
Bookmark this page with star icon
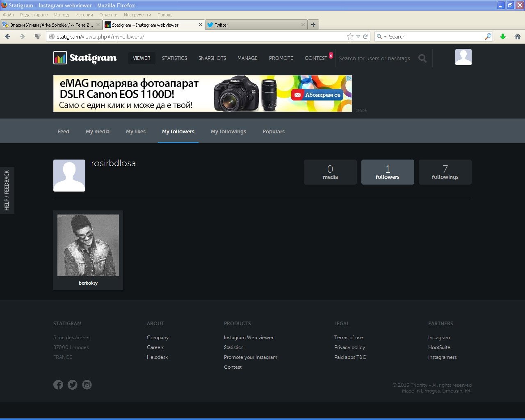[x=350, y=37]
